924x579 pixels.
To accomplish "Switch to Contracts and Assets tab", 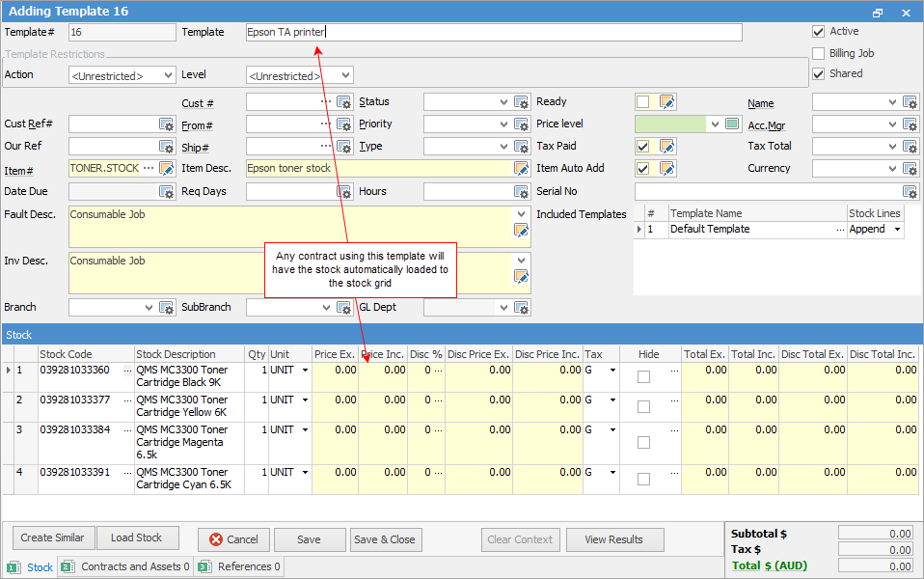I will pos(127,567).
